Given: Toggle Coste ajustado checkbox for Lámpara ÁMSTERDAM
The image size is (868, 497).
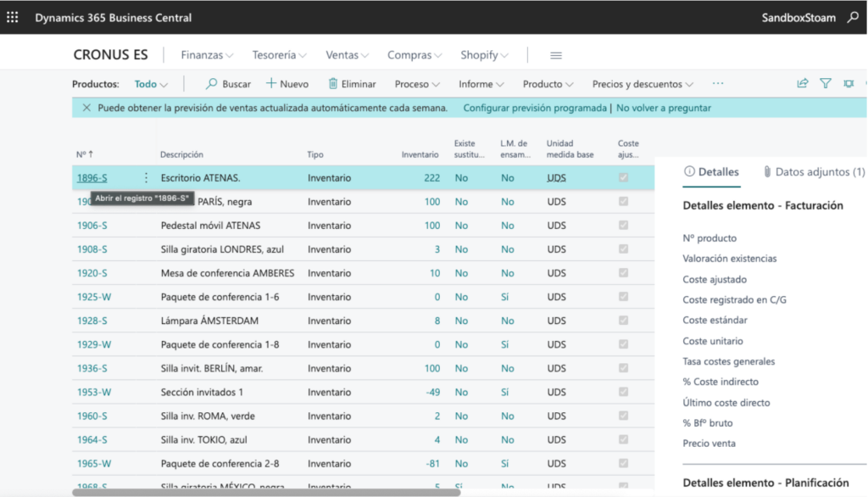Looking at the screenshot, I should point(623,321).
